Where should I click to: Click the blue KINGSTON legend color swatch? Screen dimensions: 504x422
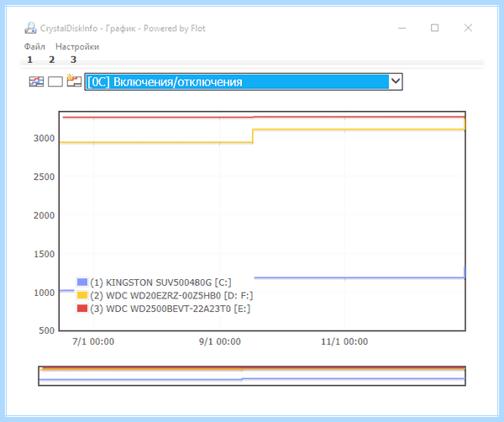click(82, 282)
